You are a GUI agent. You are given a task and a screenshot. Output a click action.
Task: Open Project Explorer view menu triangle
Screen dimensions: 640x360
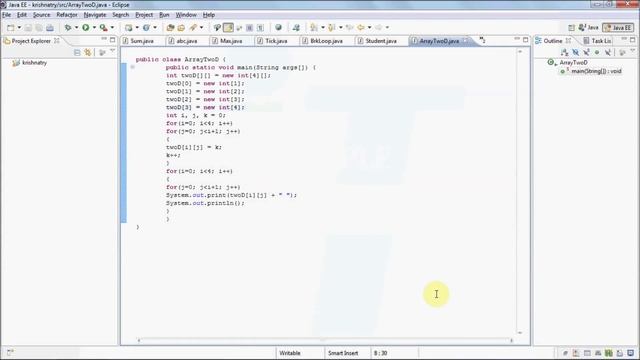(x=112, y=51)
